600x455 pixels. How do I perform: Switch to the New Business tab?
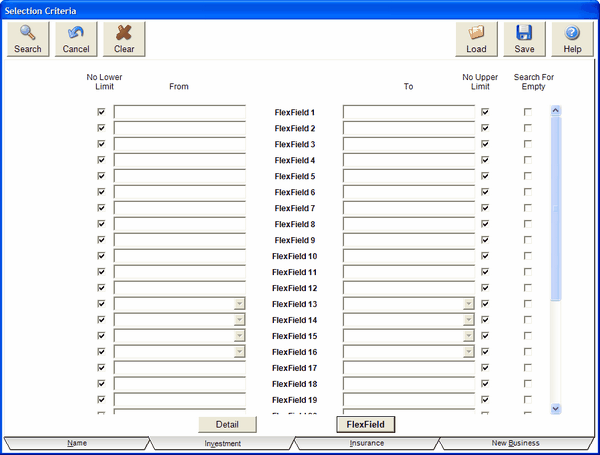point(515,443)
